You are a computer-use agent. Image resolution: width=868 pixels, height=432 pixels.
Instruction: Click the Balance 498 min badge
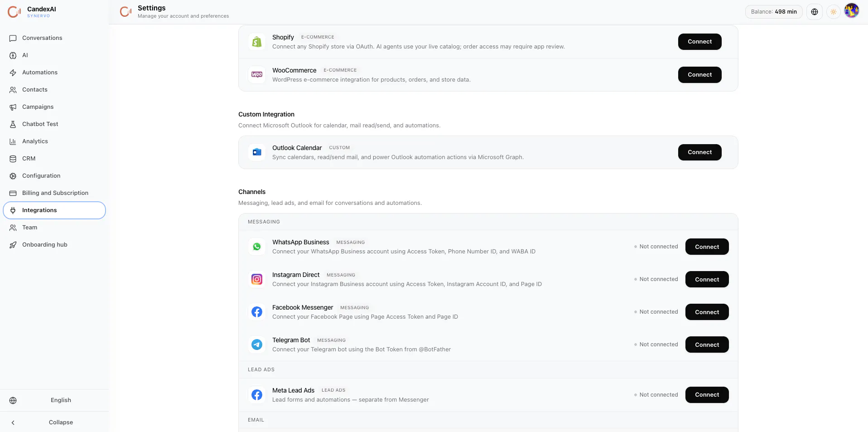(x=774, y=12)
